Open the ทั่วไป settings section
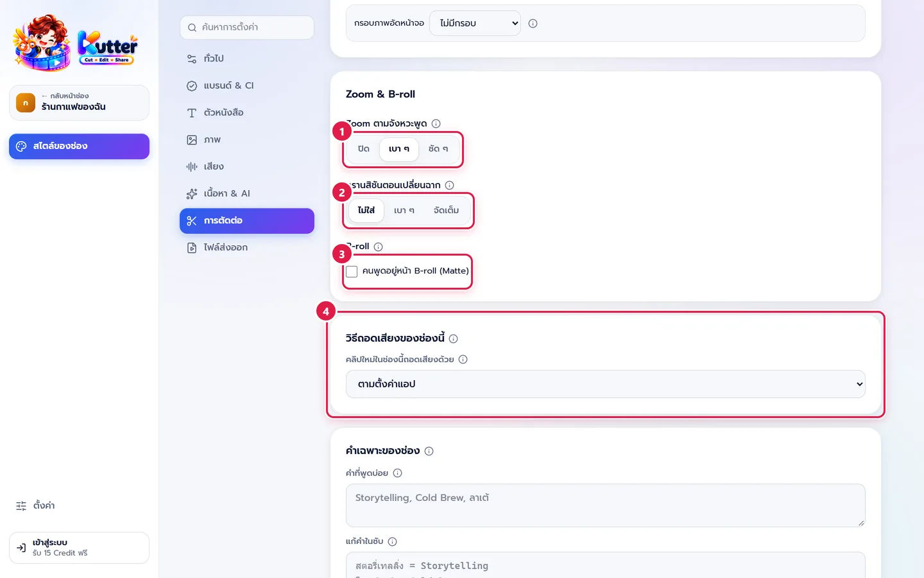Viewport: 924px width, 578px height. coord(247,58)
